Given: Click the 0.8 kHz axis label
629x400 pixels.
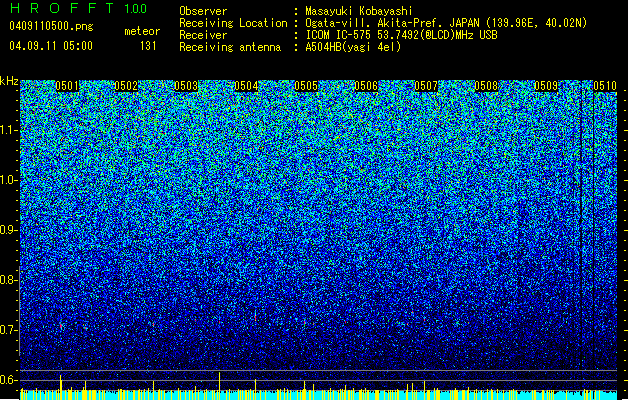Looking at the screenshot, I should (x=9, y=280).
